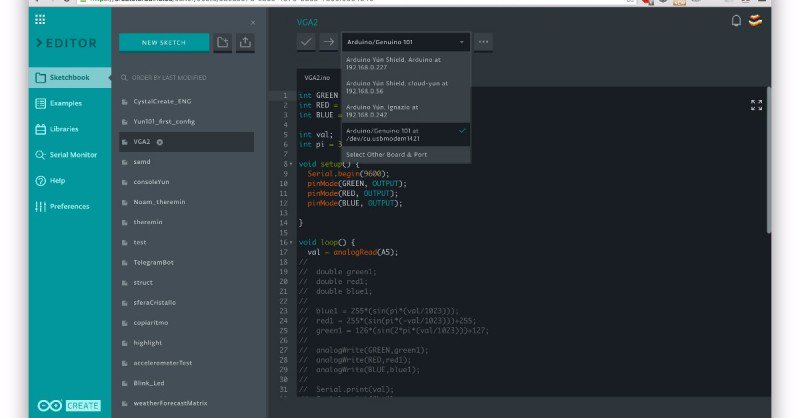Select Arduino Yún Shield at 192.168.0.227
Viewport: 800px width, 418px height.
406,63
